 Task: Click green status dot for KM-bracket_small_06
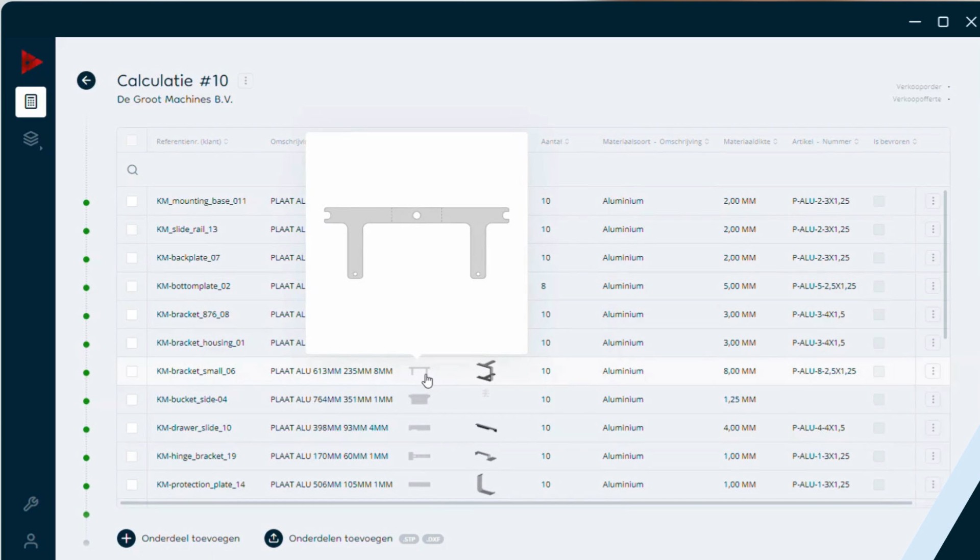(x=86, y=373)
